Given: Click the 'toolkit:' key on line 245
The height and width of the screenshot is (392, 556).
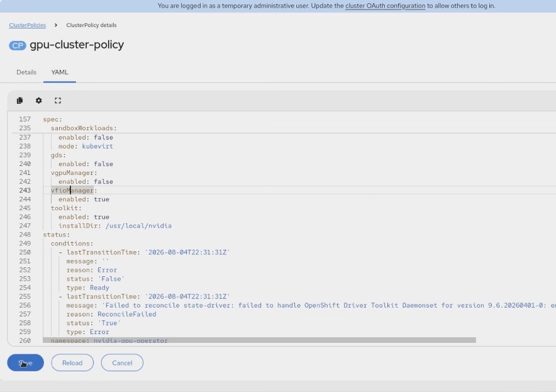Looking at the screenshot, I should pos(66,208).
